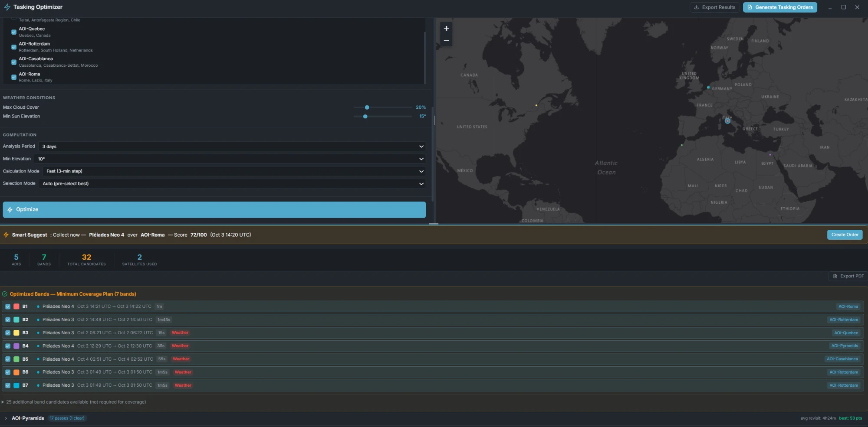Image resolution: width=868 pixels, height=427 pixels.
Task: Click Weather warning tag on band B3
Action: (x=180, y=333)
